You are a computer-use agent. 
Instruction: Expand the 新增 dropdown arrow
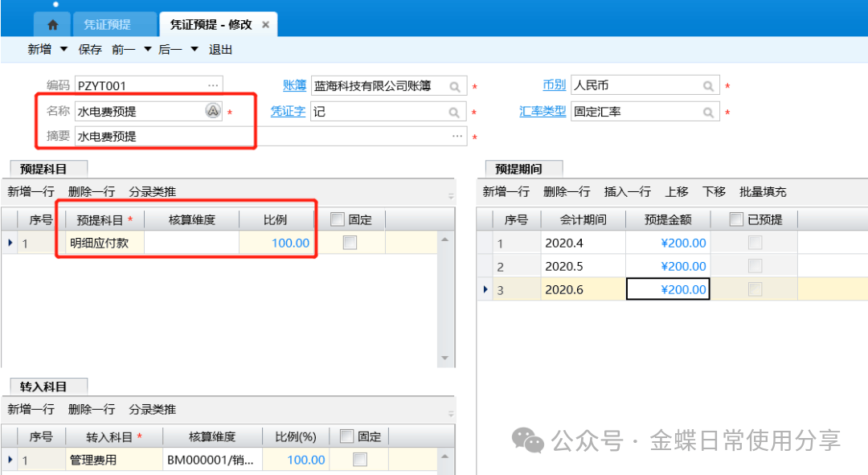click(63, 50)
